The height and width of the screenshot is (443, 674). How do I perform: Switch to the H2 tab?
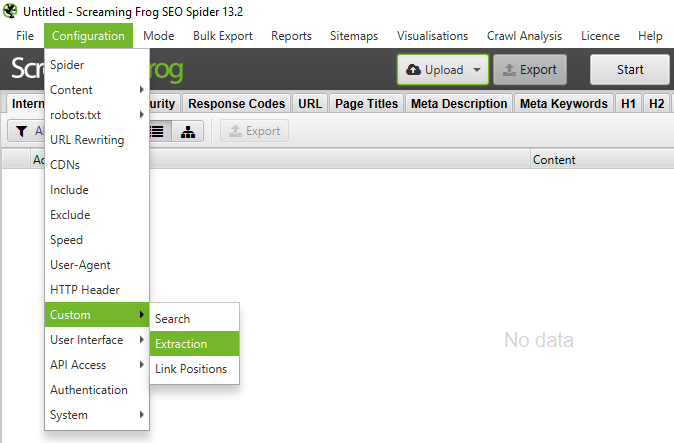click(656, 104)
